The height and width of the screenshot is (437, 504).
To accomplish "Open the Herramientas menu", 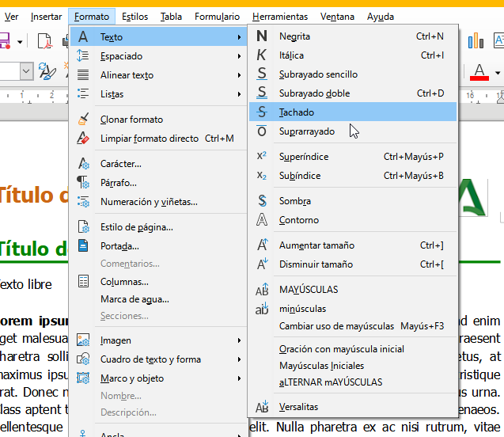I will pyautogui.click(x=280, y=16).
